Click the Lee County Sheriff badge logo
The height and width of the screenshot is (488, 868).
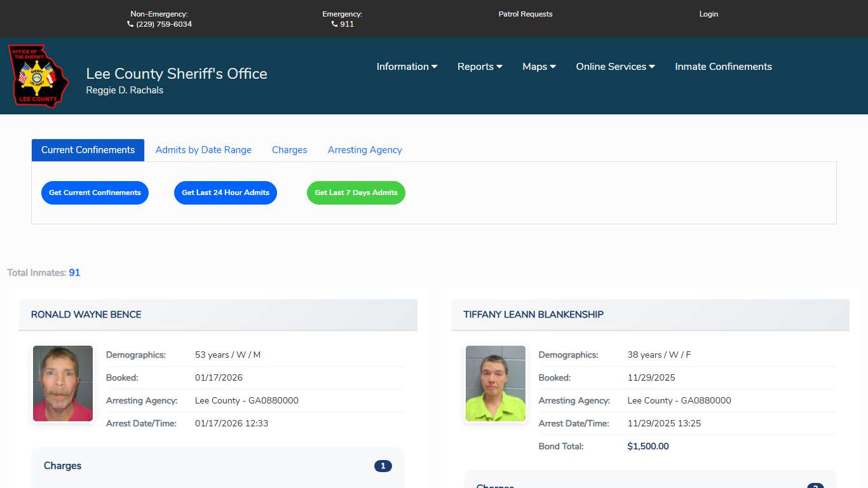38,76
